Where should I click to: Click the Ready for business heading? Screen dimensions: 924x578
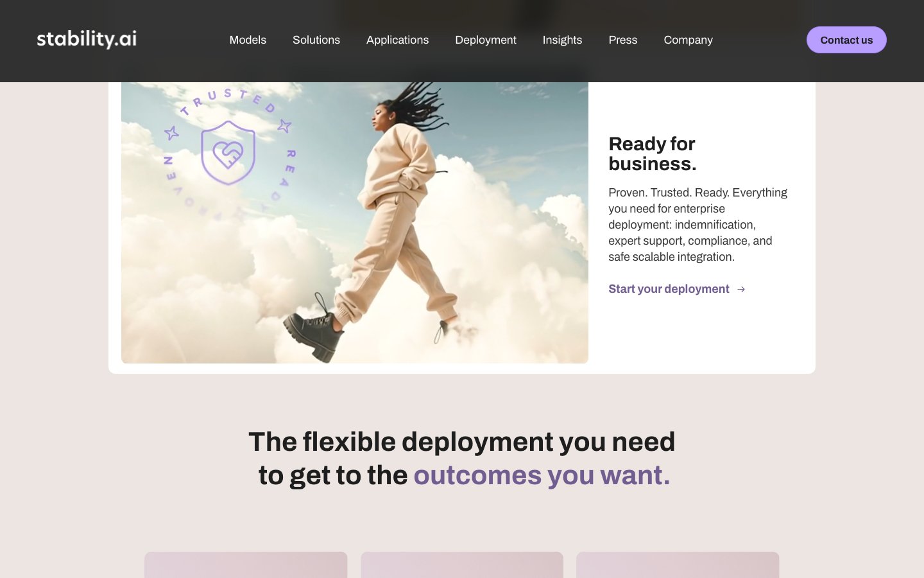652,153
